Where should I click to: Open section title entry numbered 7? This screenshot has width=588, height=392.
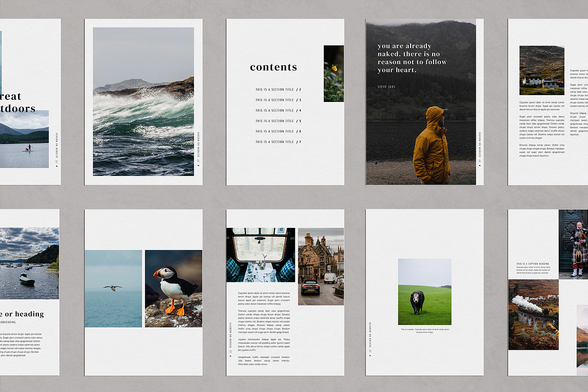(x=278, y=142)
